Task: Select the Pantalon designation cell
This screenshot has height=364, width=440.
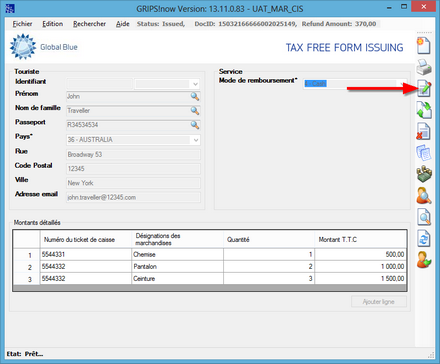Action: click(x=177, y=267)
